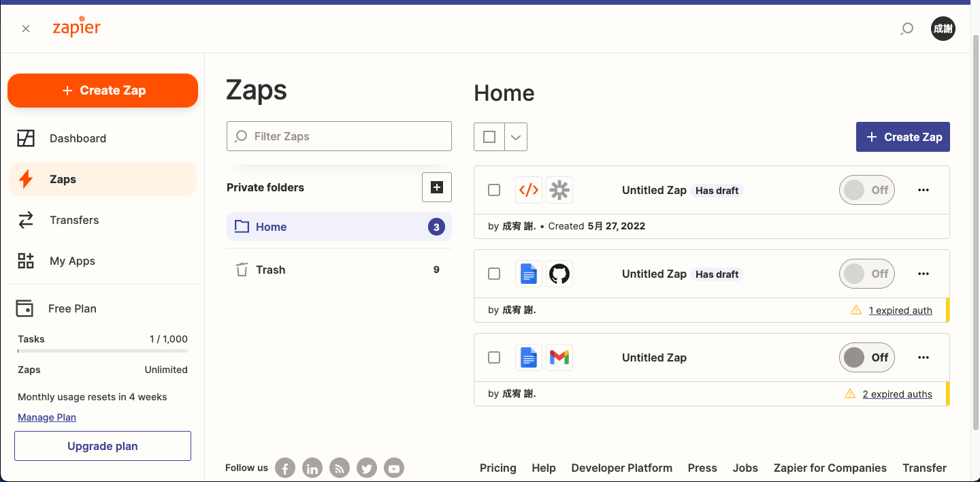Click the Code app icon in first Zap
980x482 pixels.
pyautogui.click(x=529, y=190)
